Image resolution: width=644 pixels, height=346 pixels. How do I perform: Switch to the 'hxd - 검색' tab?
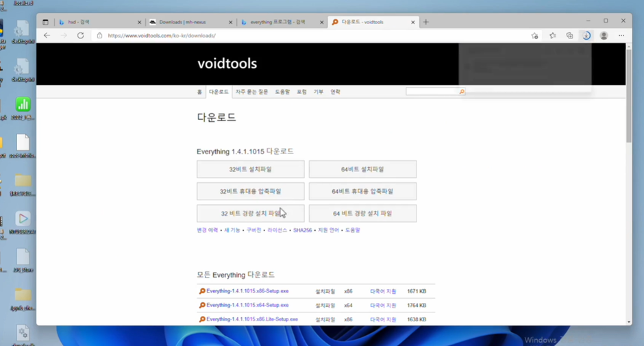(x=99, y=22)
